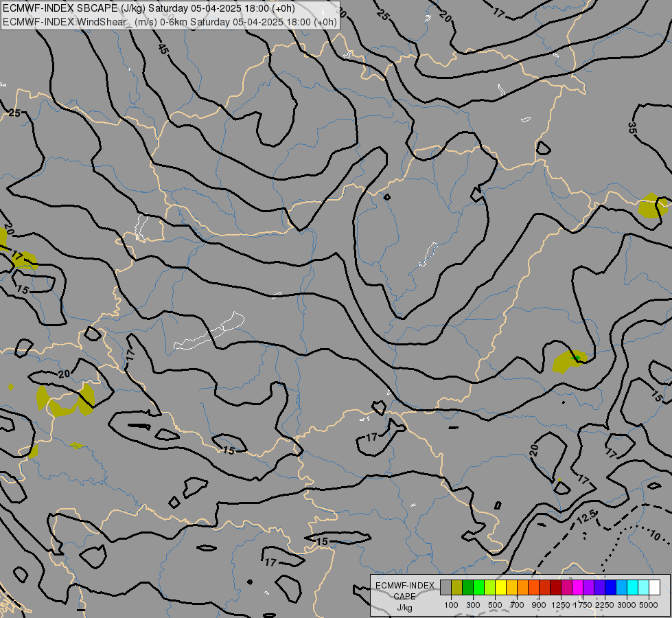
Task: Click the large elongated white lake outline
Action: (209, 331)
